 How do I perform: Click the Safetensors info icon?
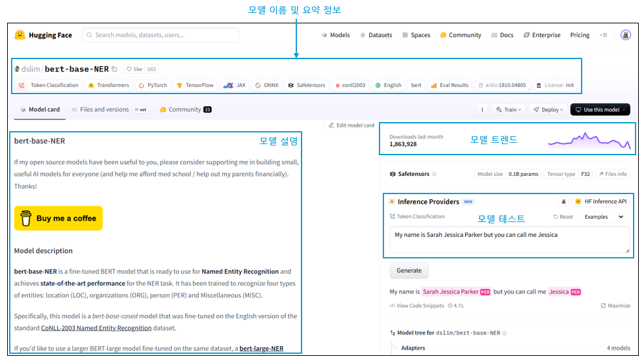pos(434,174)
